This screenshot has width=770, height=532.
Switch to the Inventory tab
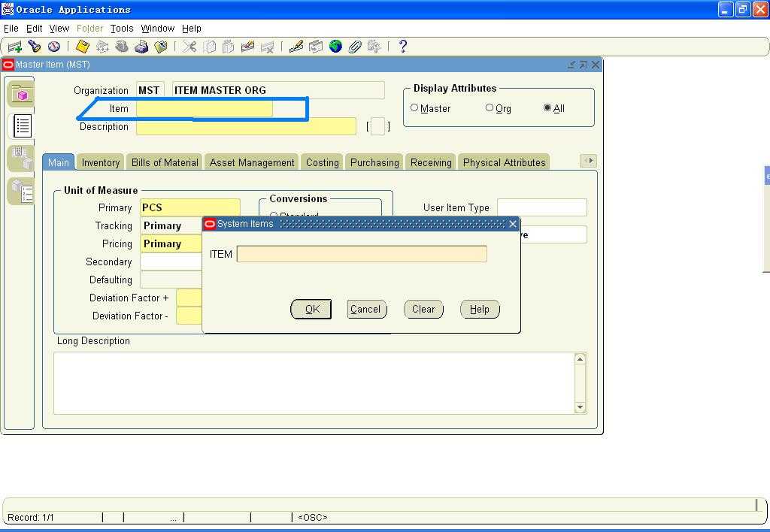point(101,162)
